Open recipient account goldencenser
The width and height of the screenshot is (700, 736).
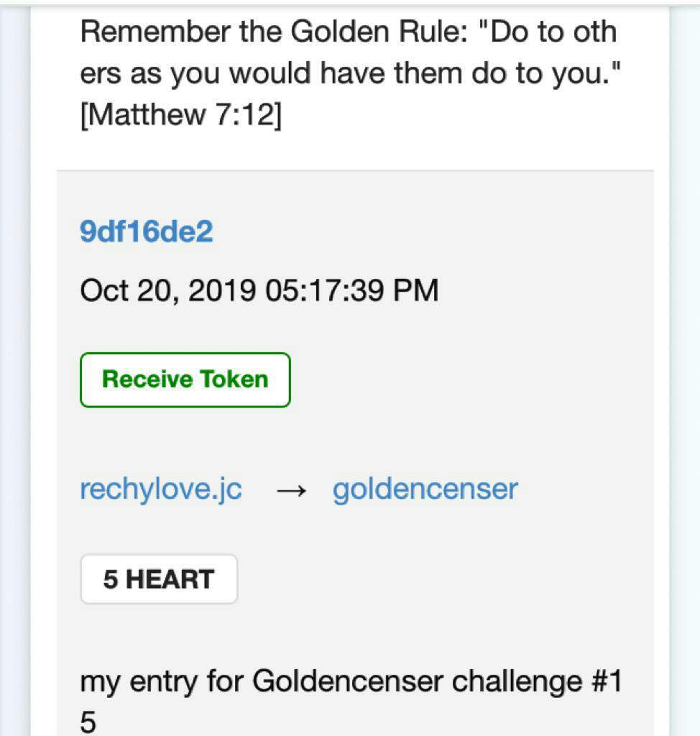pos(425,489)
